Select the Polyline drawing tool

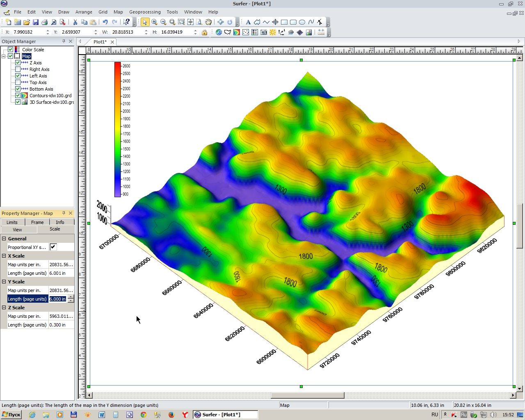click(266, 22)
